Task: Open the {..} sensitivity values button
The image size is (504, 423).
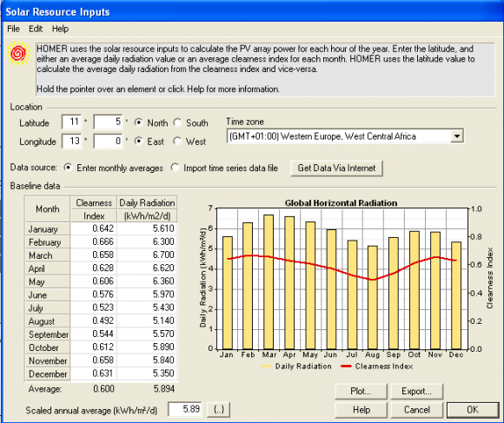Action: tap(219, 409)
